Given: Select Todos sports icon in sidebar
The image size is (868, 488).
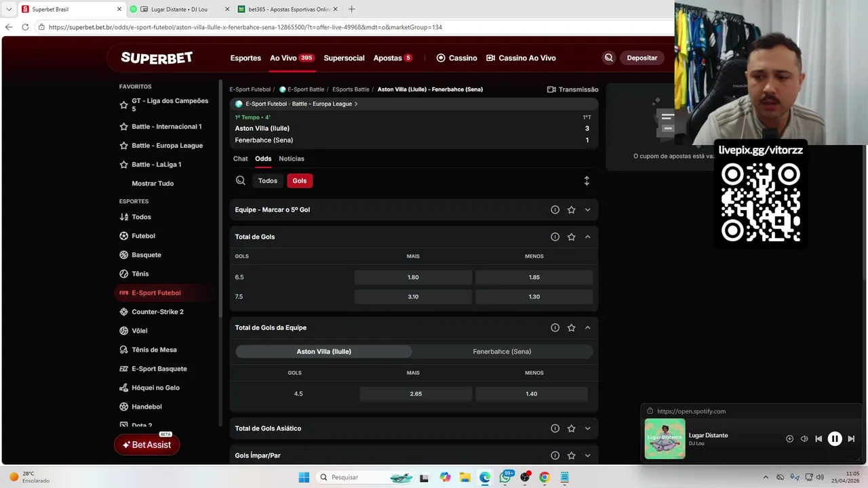Looking at the screenshot, I should pos(123,217).
